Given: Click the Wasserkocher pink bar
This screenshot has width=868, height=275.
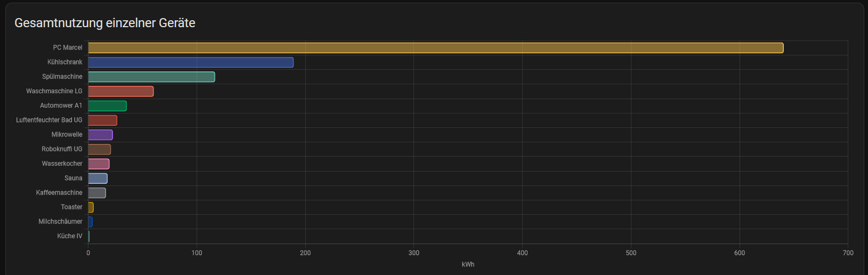Looking at the screenshot, I should pos(99,164).
